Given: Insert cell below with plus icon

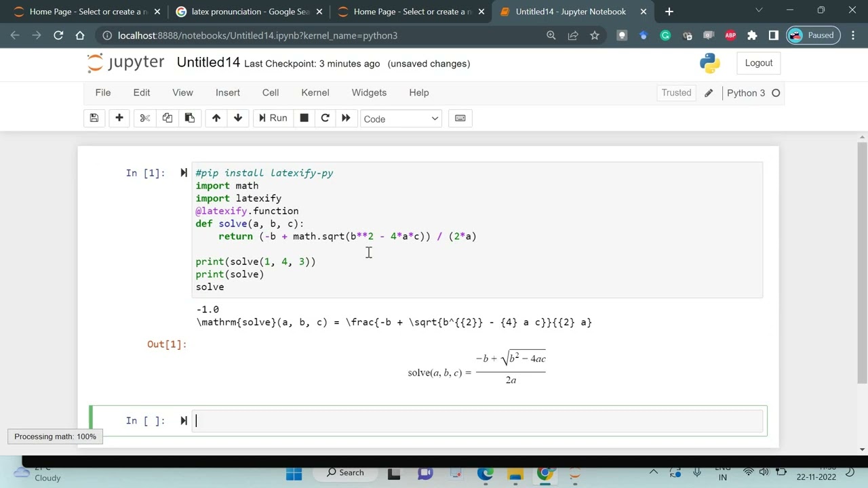Looking at the screenshot, I should tap(119, 118).
